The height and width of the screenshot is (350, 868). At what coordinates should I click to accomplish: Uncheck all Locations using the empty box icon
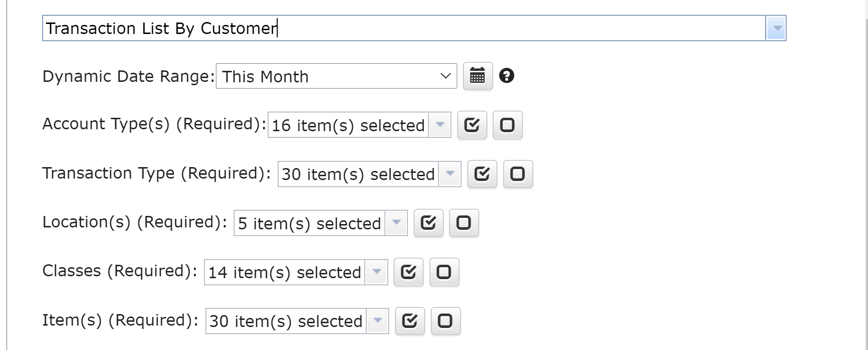click(464, 223)
